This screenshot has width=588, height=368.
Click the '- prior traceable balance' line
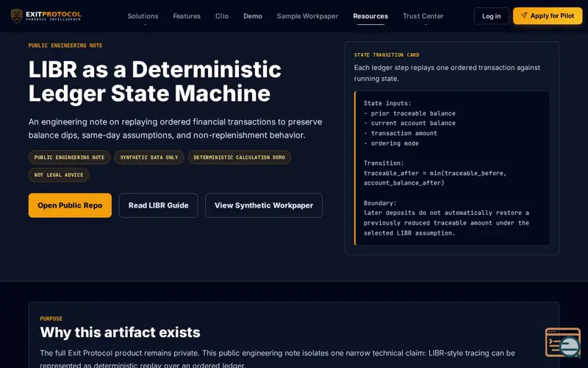click(409, 113)
